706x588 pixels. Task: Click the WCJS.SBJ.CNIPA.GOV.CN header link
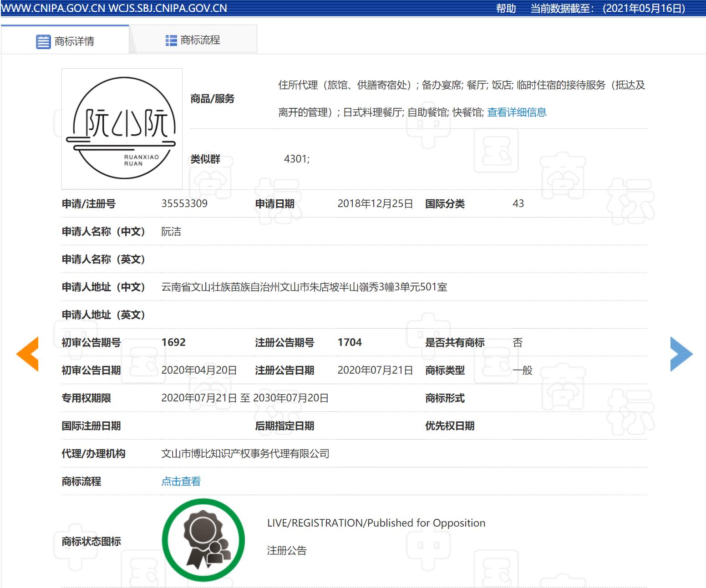click(168, 8)
